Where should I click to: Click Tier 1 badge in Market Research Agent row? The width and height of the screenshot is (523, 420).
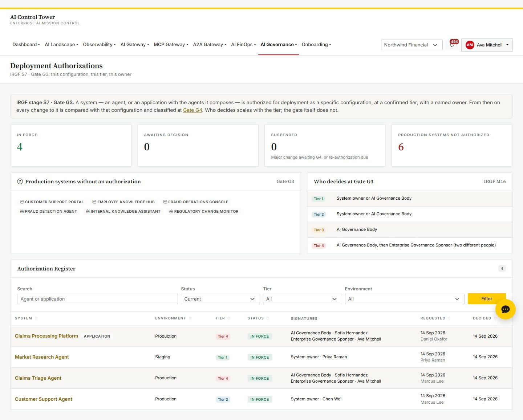coord(223,358)
